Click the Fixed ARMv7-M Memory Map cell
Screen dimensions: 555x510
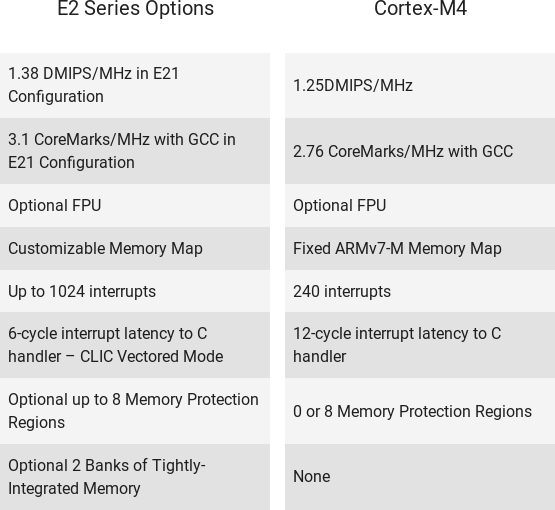[420, 248]
